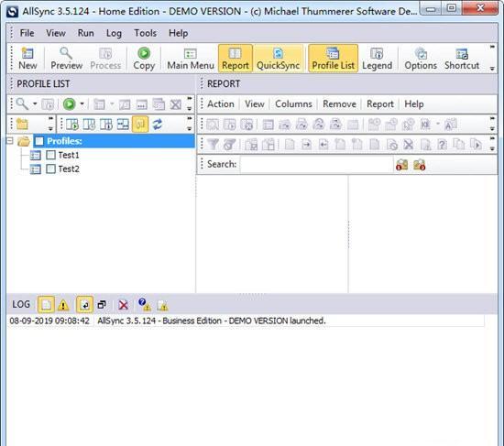
Task: Open the Options toolbar icon
Action: tap(421, 59)
